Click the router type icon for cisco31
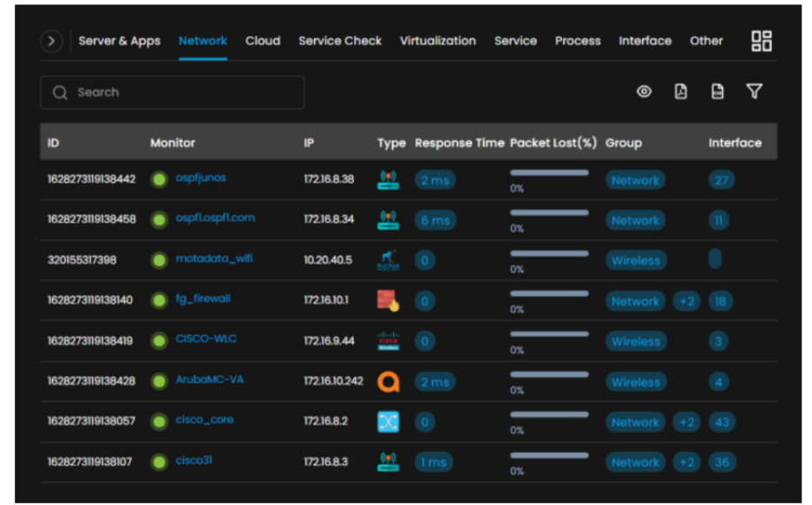This screenshot has height=505, width=812. 388,462
